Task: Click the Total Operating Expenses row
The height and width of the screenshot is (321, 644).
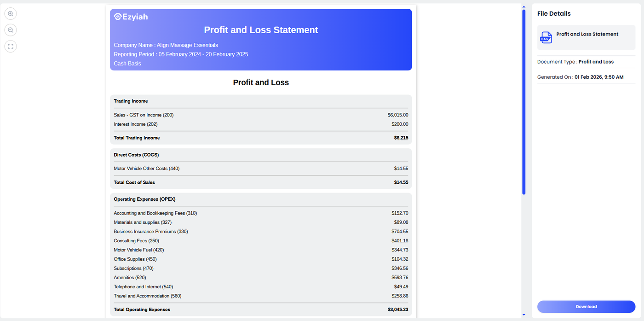Action: 142,309
